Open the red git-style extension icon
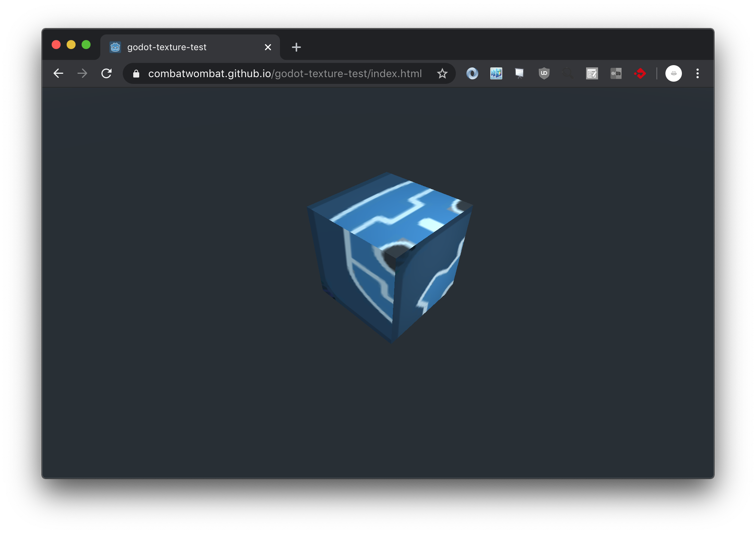Image resolution: width=756 pixels, height=534 pixels. [640, 73]
